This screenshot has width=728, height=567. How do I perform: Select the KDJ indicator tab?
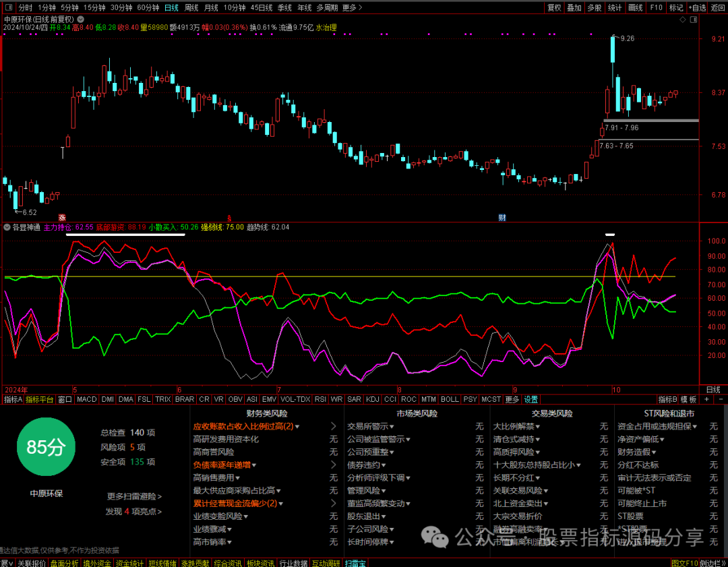[372, 399]
